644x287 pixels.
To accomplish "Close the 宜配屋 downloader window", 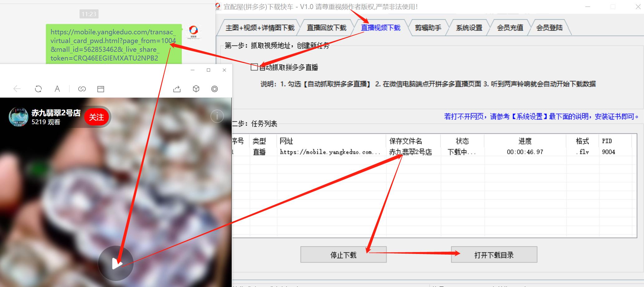I will (638, 7).
